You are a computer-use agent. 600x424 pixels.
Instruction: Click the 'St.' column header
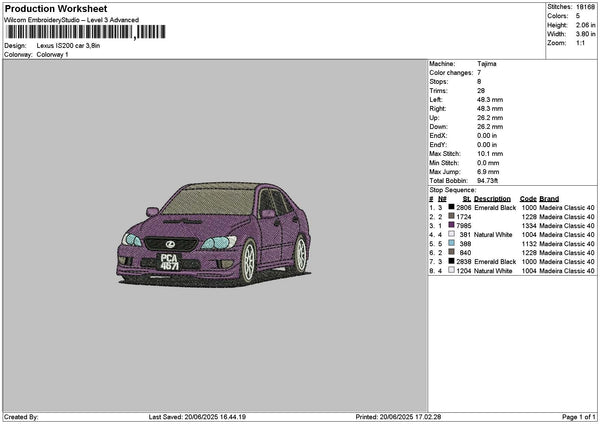point(466,199)
